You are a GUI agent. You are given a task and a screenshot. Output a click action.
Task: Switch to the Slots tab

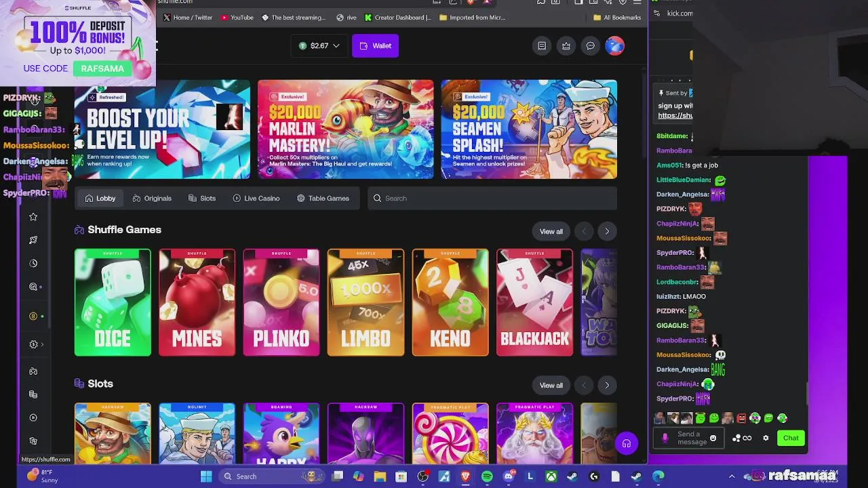click(202, 198)
